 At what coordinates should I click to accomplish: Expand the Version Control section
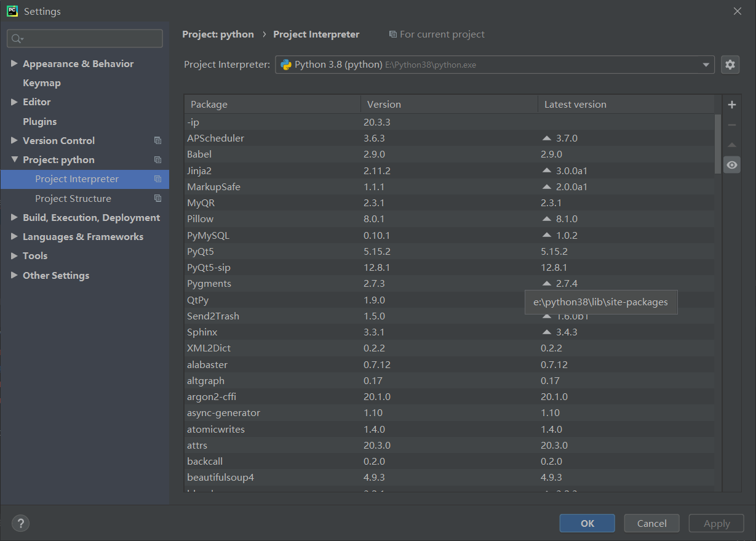pos(14,140)
